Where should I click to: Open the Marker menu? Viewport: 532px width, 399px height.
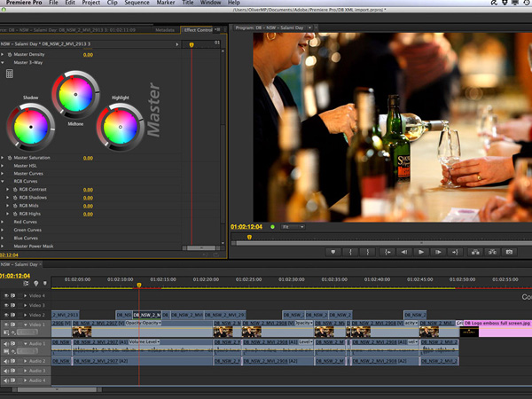pos(166,3)
